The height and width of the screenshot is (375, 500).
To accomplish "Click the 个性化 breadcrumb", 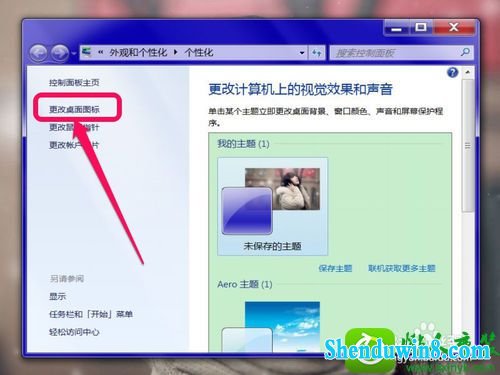I will 199,52.
